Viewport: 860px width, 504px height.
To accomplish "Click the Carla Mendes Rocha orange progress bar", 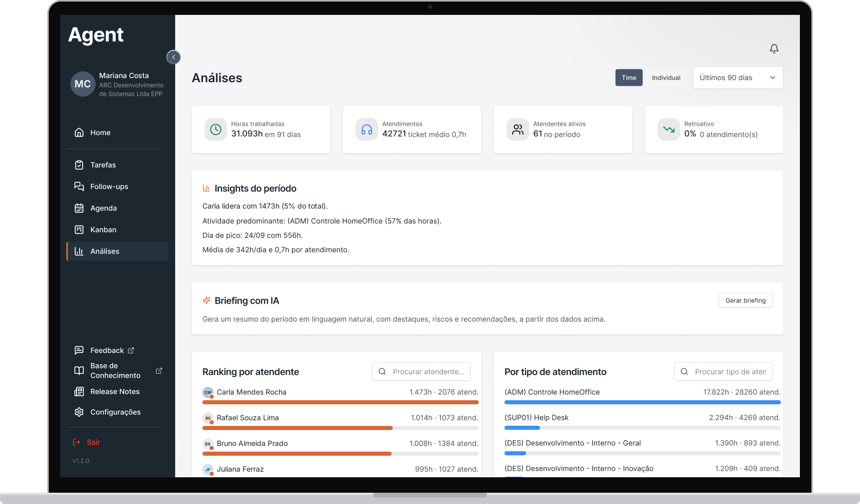I will (x=341, y=402).
